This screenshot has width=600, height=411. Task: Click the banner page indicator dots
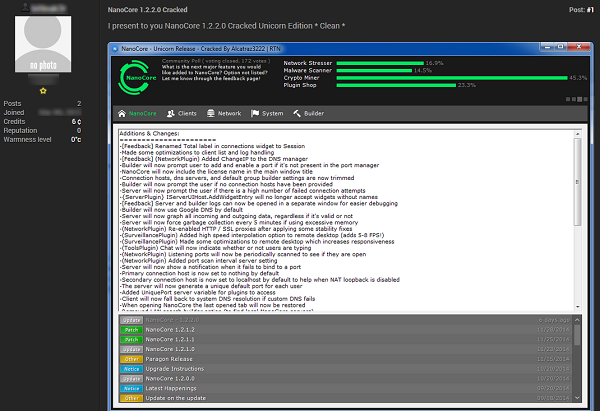click(577, 99)
